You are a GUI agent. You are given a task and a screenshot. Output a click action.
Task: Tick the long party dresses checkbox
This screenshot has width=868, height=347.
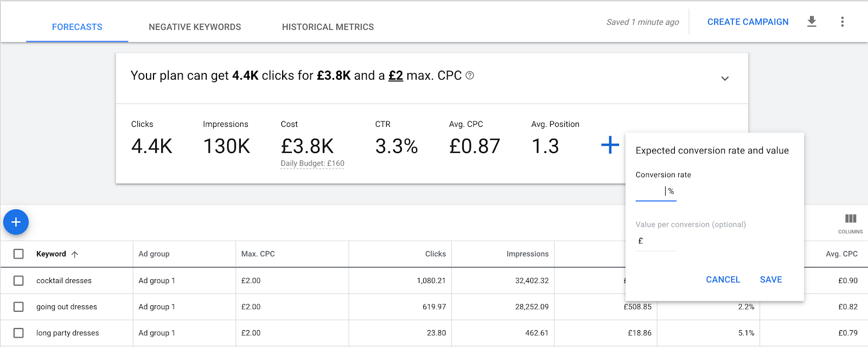tap(18, 333)
